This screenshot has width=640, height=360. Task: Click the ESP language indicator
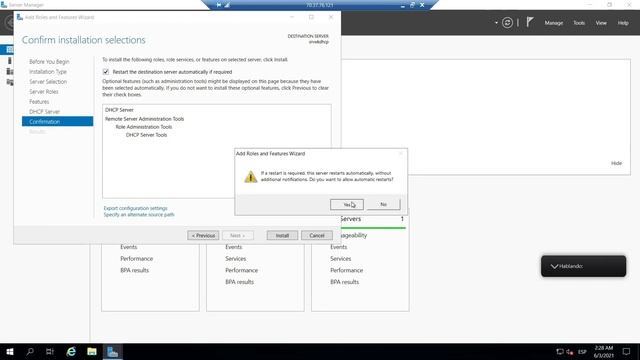tap(582, 351)
